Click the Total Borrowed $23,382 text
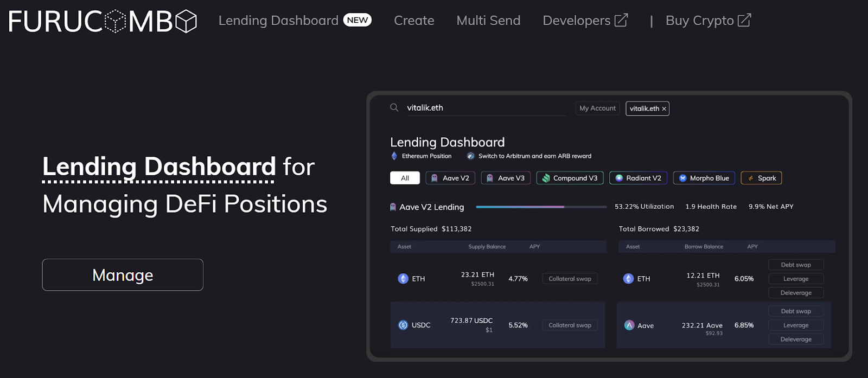This screenshot has width=868, height=378. (659, 229)
